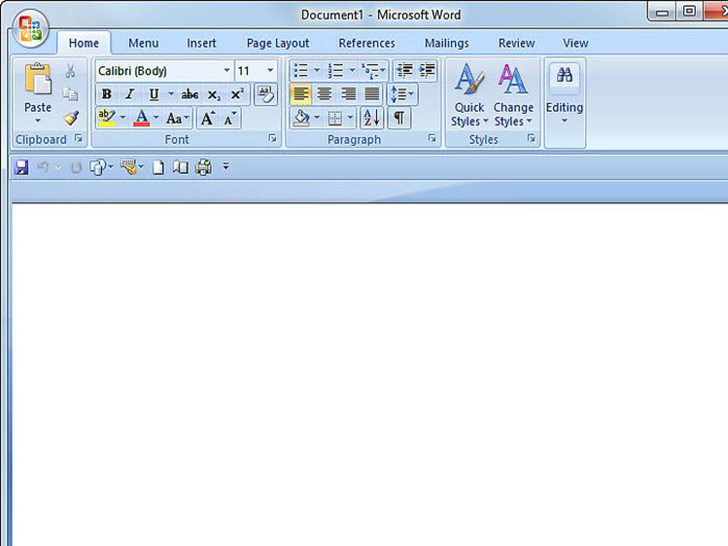Viewport: 728px width, 546px height.
Task: Align text left
Action: (301, 94)
